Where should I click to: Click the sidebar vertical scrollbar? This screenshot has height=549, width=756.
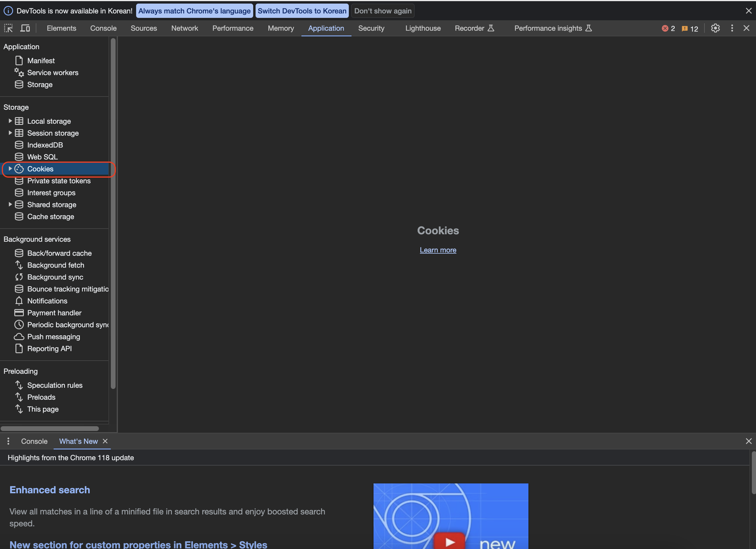[113, 213]
